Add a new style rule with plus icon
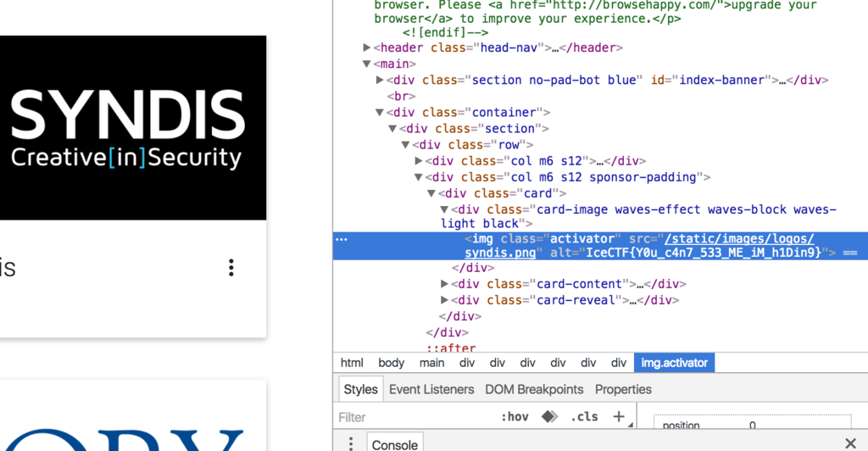 coord(619,417)
